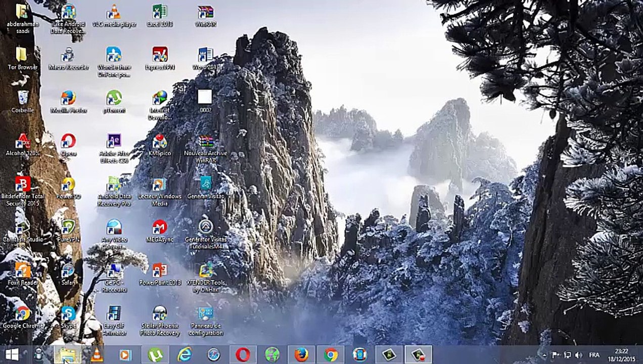The image size is (643, 364).
Task: Select the XTENDER Tools by OnHax icon
Action: tap(206, 278)
